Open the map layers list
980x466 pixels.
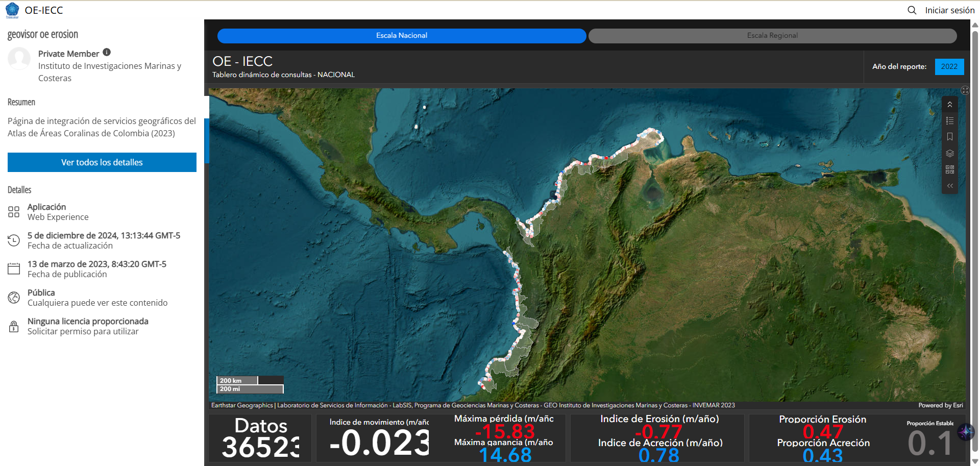pos(949,153)
